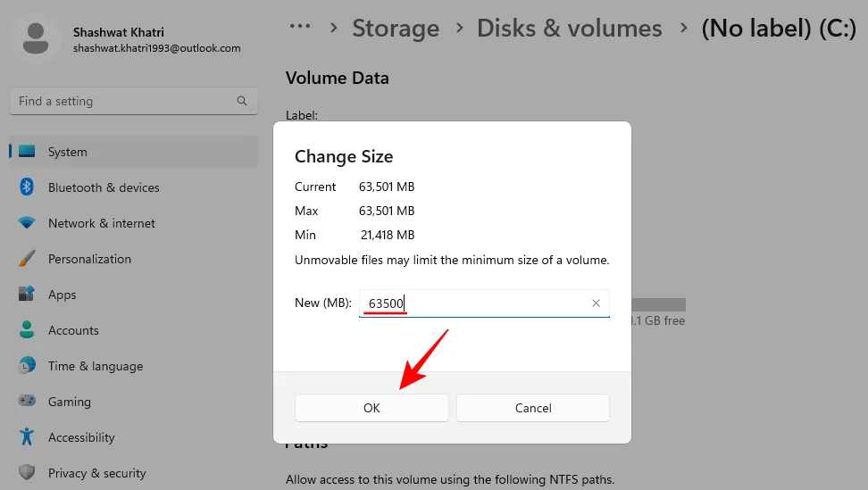Viewport: 868px width, 490px height.
Task: Click the Apps icon in sidebar
Action: click(x=27, y=294)
